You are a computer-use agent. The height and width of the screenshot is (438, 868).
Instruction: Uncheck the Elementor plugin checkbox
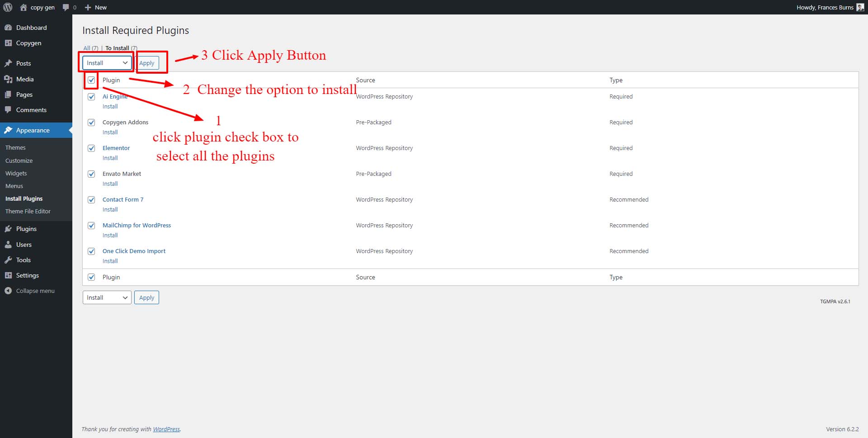click(91, 148)
